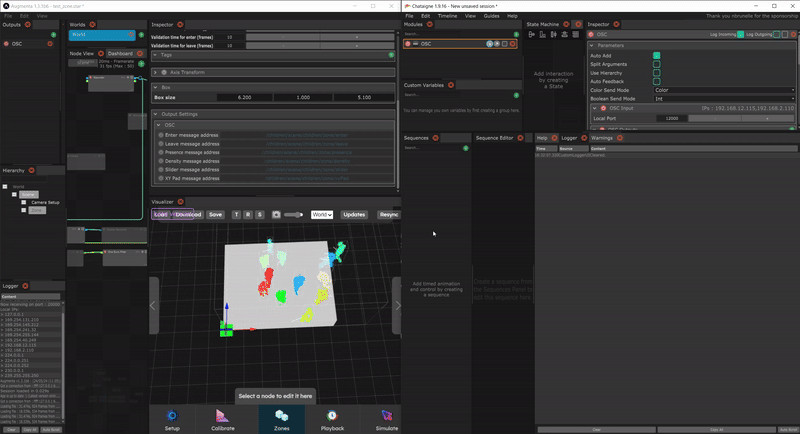
Task: Add a new module with green plus
Action: pyautogui.click(x=514, y=34)
